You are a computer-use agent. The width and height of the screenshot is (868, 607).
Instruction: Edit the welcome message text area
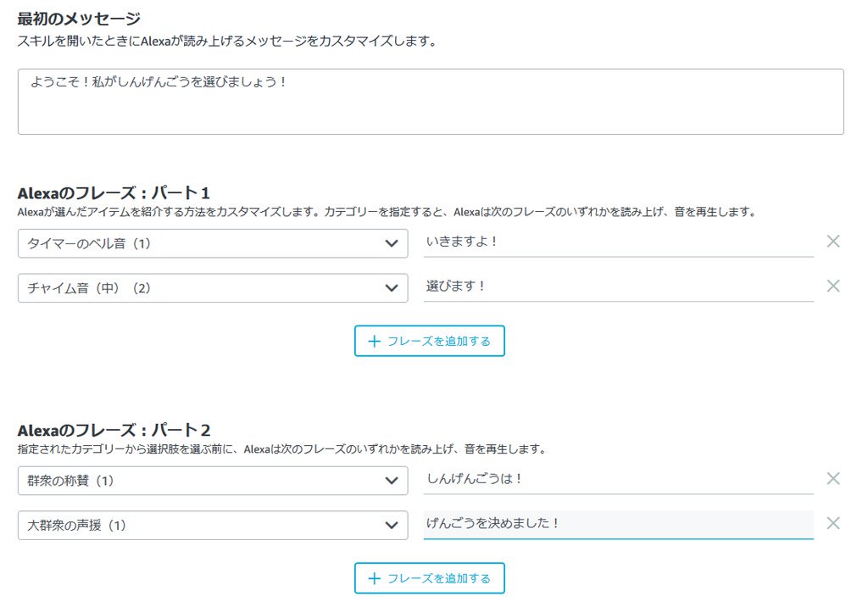(431, 102)
